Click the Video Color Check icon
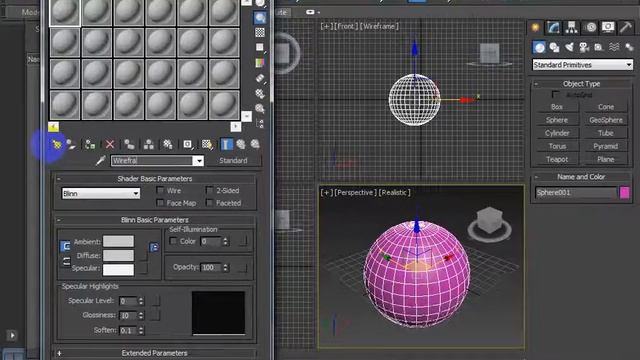Viewport: 640px width, 360px height. (260, 63)
